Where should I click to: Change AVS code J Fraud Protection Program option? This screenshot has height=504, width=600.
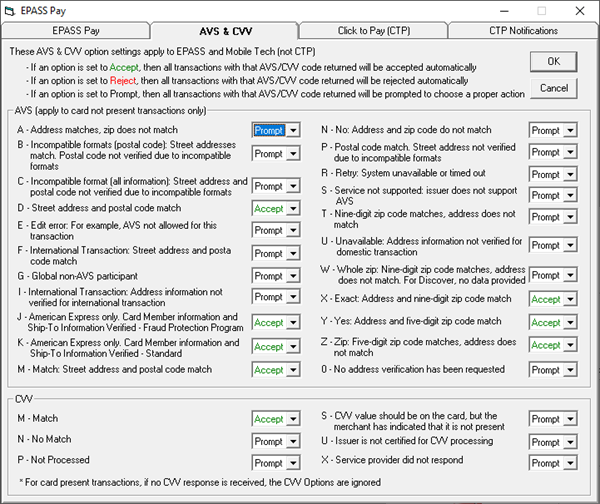(293, 323)
